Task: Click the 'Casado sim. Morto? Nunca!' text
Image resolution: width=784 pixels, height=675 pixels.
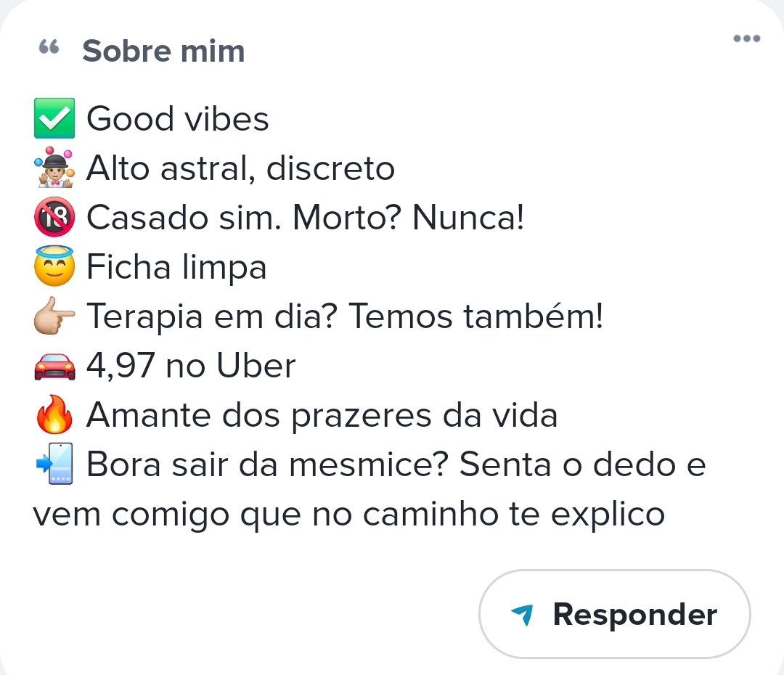Action: tap(305, 218)
